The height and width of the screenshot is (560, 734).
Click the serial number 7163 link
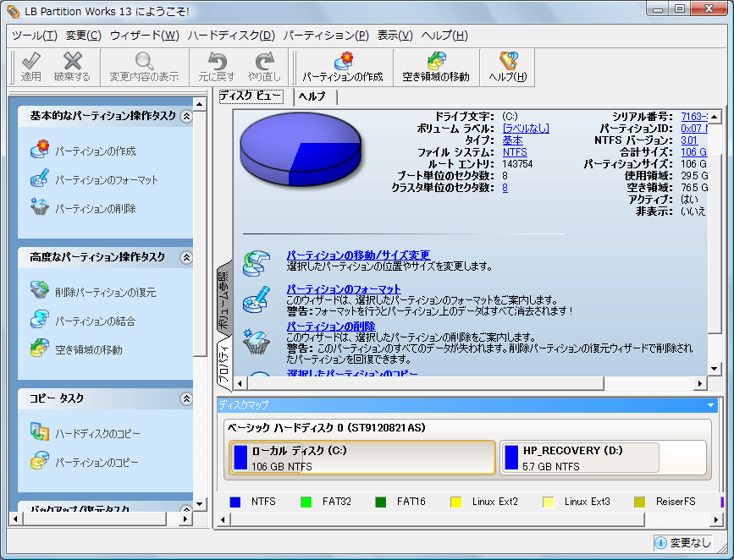694,117
